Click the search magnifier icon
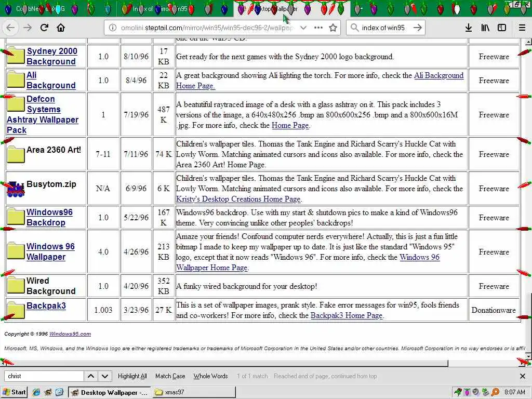Viewport: 532px width, 399px height. 354,28
